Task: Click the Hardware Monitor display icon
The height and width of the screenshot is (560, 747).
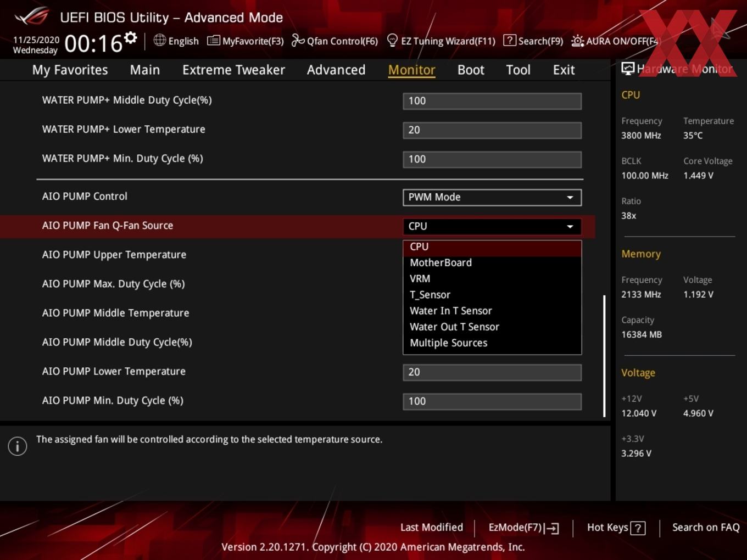Action: click(627, 69)
